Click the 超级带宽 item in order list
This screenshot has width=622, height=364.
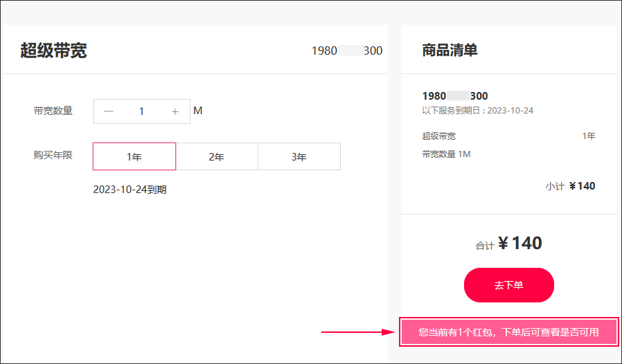pyautogui.click(x=438, y=136)
